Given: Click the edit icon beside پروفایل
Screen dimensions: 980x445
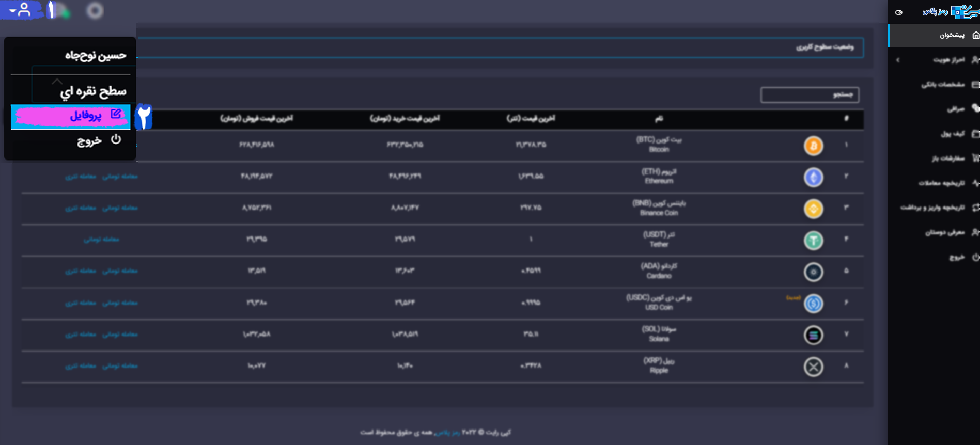Looking at the screenshot, I should tap(116, 114).
